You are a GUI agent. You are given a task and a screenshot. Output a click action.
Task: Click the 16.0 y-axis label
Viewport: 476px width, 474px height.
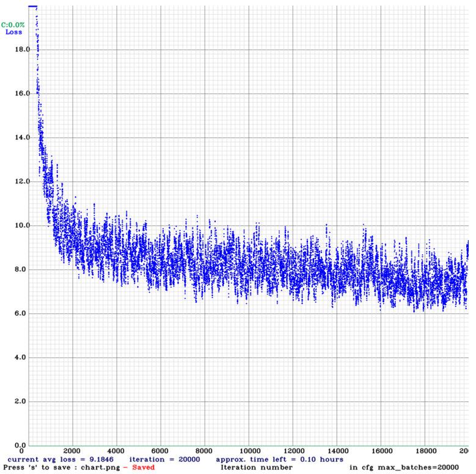pyautogui.click(x=23, y=93)
